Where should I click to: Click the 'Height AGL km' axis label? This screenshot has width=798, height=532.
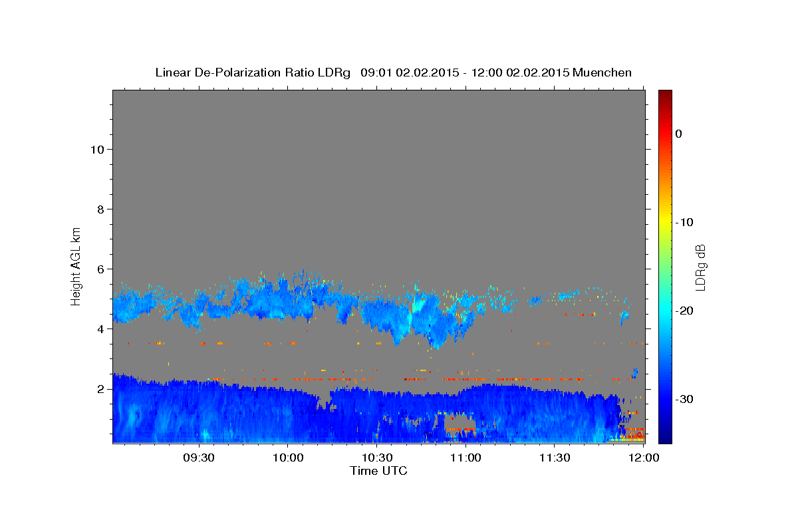click(76, 265)
